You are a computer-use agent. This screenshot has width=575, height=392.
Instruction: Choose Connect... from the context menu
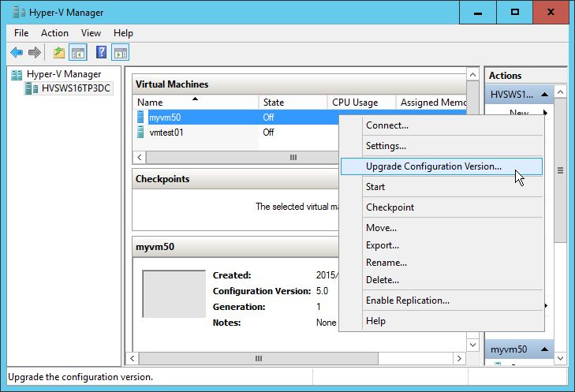click(x=442, y=125)
